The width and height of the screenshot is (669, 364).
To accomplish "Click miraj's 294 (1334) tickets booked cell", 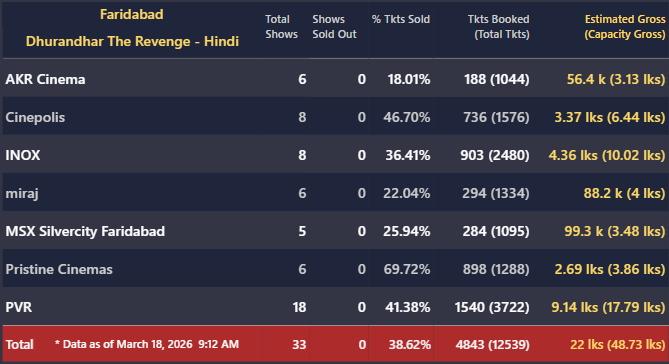I will [x=496, y=193].
